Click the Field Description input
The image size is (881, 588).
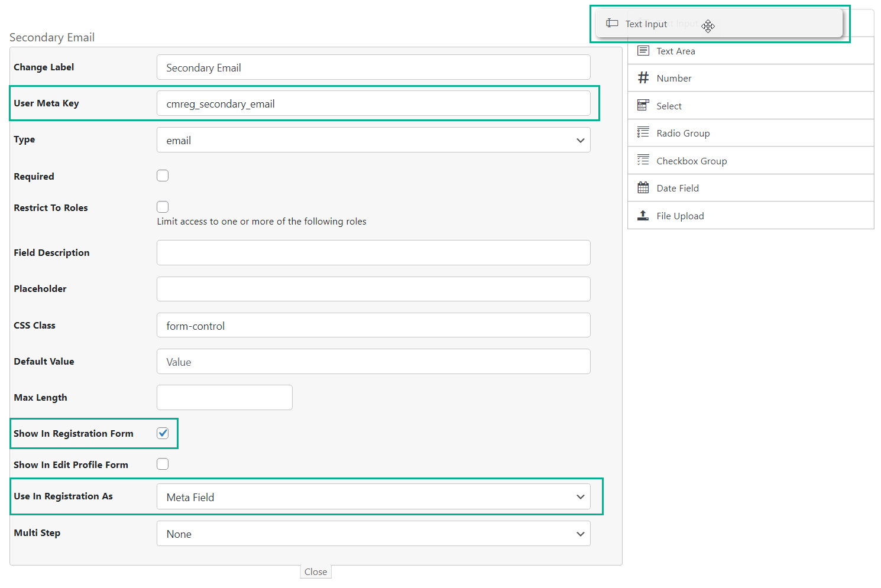pos(374,252)
